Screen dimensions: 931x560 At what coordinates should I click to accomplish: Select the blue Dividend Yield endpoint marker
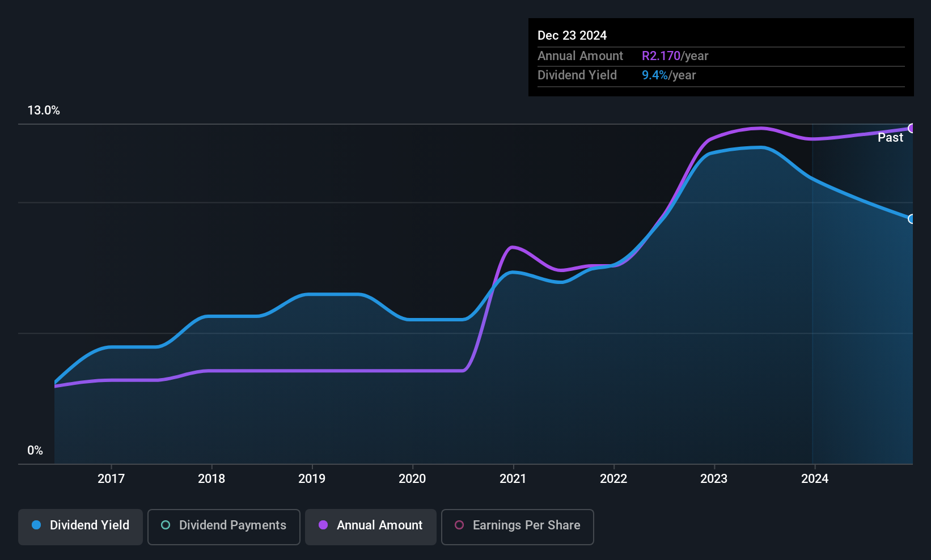tap(912, 219)
